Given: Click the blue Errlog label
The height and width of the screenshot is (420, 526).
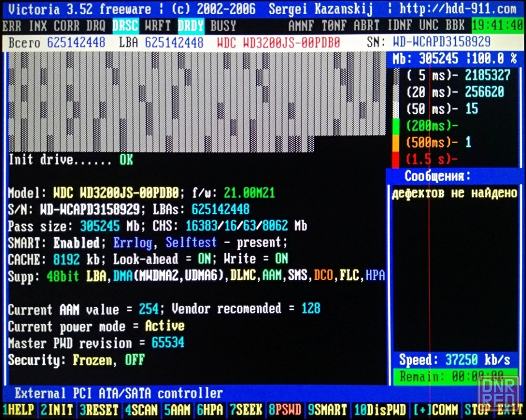Looking at the screenshot, I should 133,243.
